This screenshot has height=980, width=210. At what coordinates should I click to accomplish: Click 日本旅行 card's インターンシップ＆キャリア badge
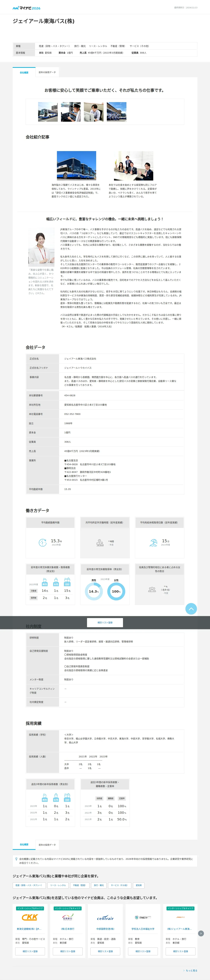coord(67,908)
